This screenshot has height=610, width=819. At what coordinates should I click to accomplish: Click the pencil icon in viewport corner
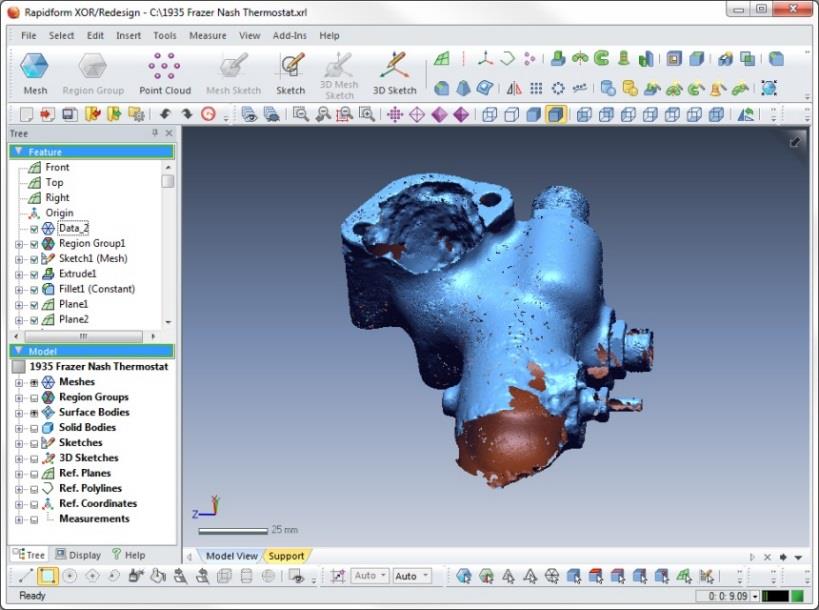coord(794,141)
